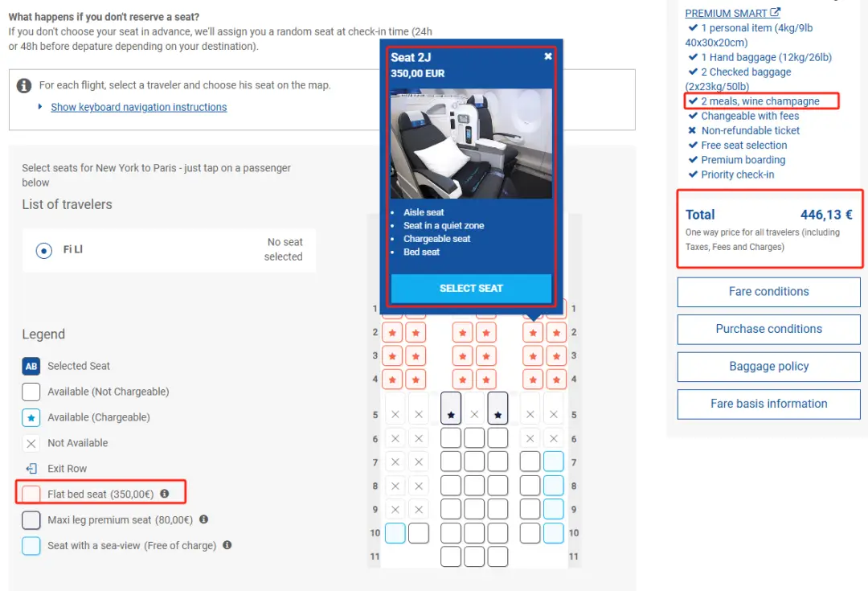The width and height of the screenshot is (868, 591).
Task: Open info icon for Maxi leg premium seat
Action: click(204, 519)
